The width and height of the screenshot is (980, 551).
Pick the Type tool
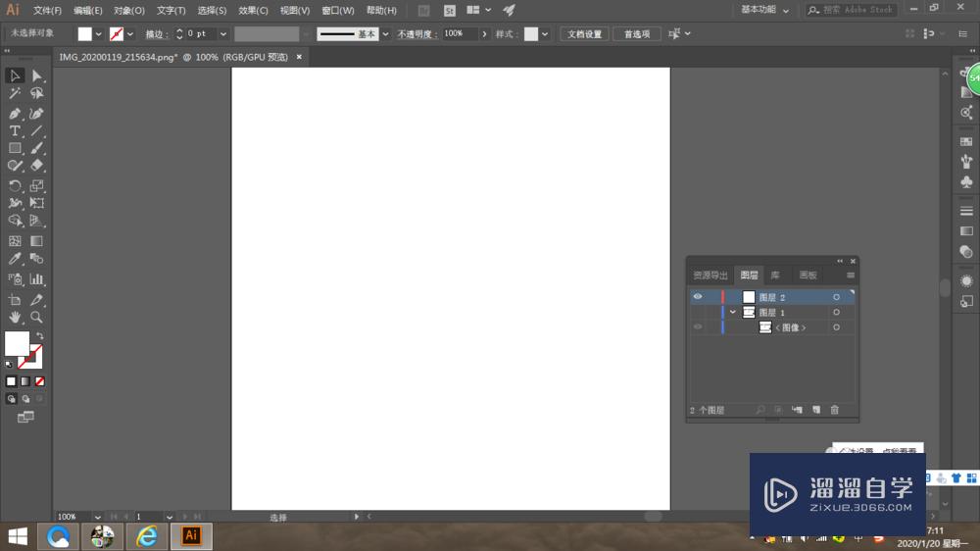tap(15, 130)
